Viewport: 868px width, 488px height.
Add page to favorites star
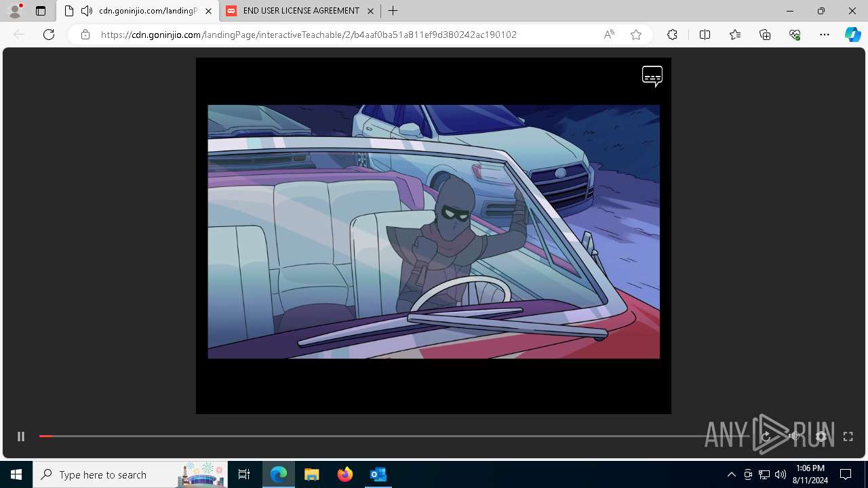coord(636,35)
